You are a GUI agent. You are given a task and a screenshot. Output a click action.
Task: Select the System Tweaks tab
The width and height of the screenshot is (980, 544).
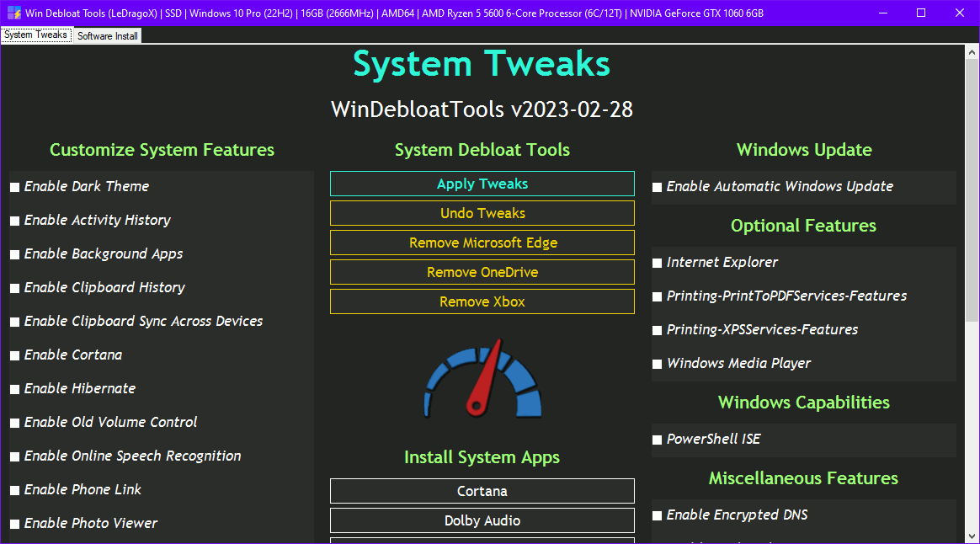[x=35, y=35]
